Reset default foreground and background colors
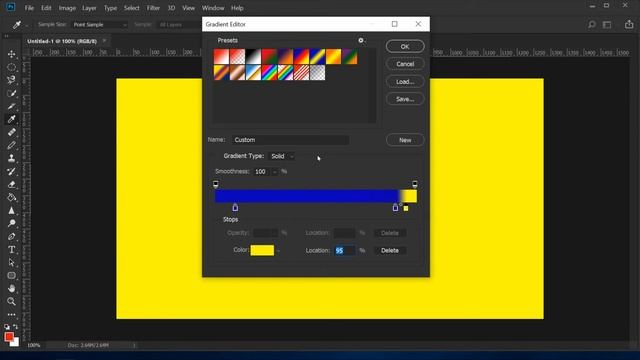 pos(7,327)
